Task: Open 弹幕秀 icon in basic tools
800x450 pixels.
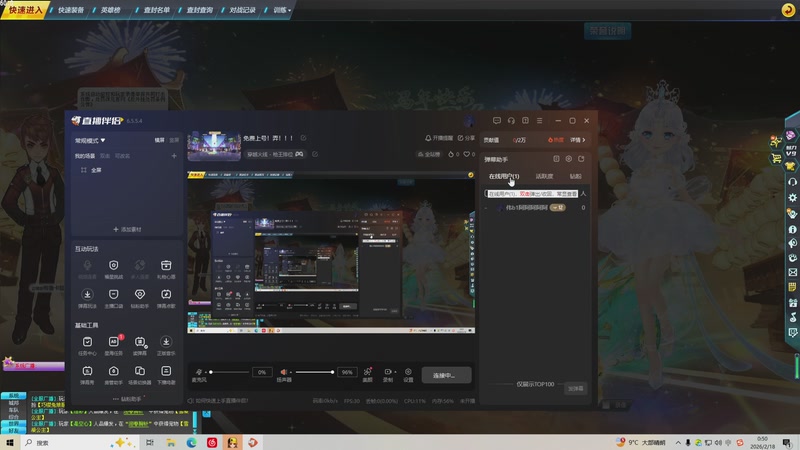Action: [87, 374]
